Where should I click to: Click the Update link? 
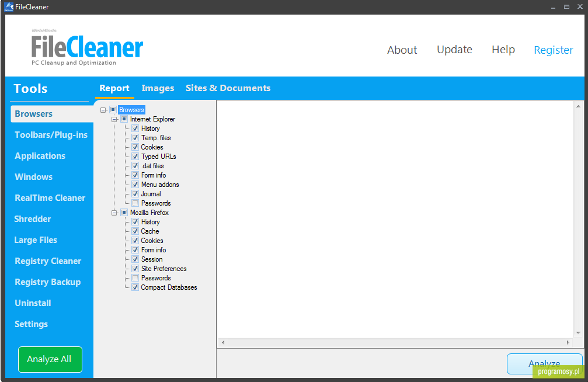454,50
